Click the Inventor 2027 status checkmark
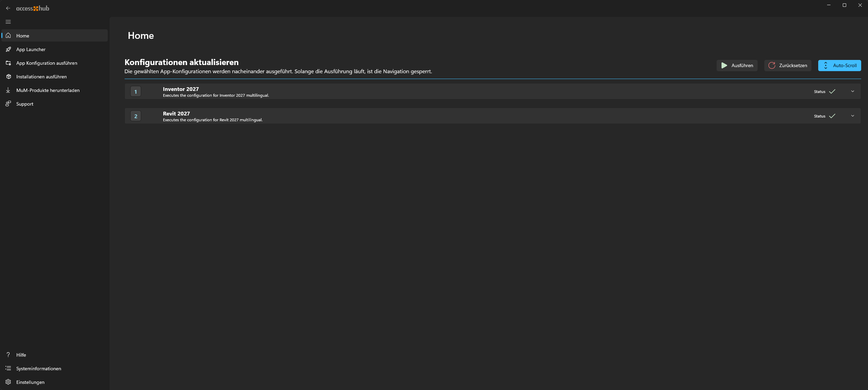Image resolution: width=868 pixels, height=390 pixels. pyautogui.click(x=832, y=91)
